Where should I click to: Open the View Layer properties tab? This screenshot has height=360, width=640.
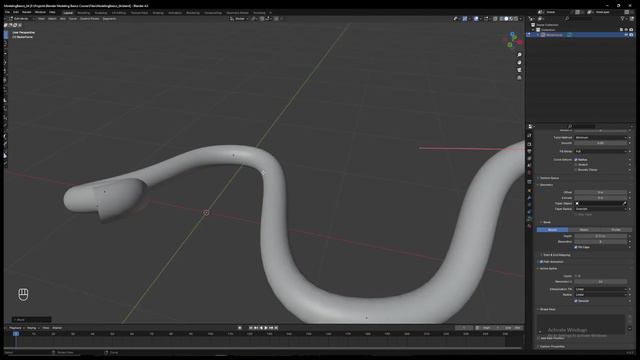(x=530, y=159)
